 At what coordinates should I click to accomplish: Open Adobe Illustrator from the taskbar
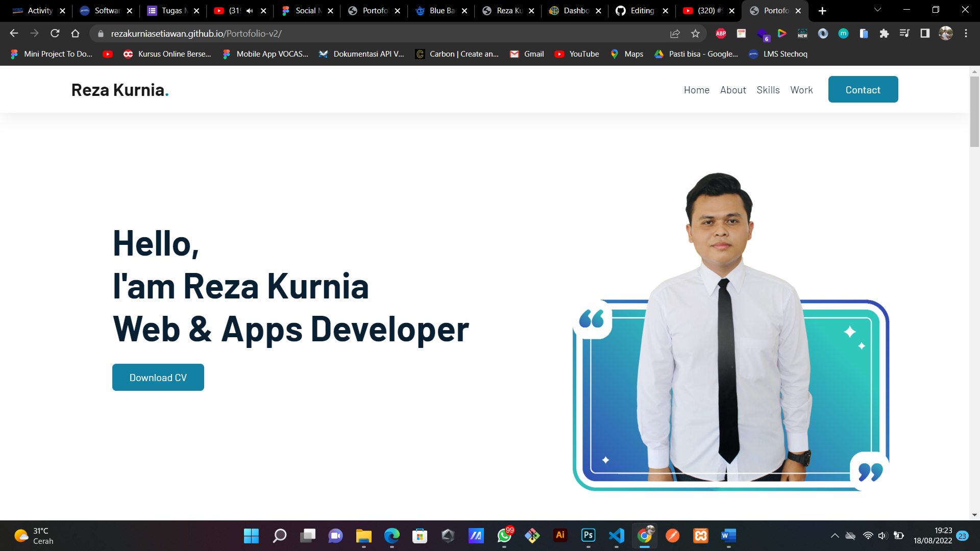coord(560,536)
